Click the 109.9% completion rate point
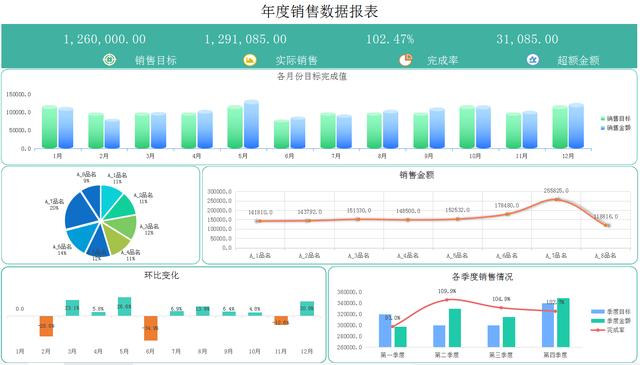Viewport: 640px width, 365px height. (x=447, y=300)
